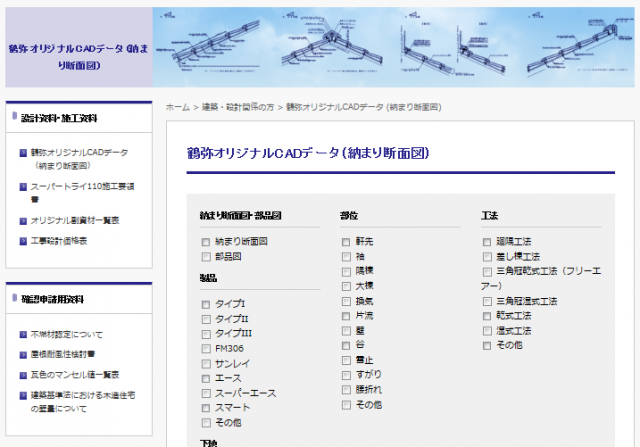Tick the 袖 checkbox

click(346, 257)
